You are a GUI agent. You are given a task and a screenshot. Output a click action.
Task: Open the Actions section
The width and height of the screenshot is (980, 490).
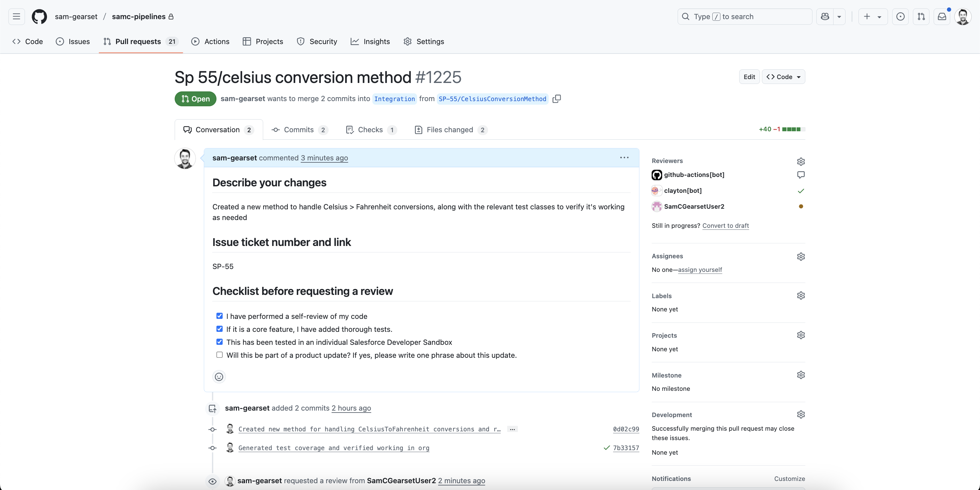tap(210, 41)
